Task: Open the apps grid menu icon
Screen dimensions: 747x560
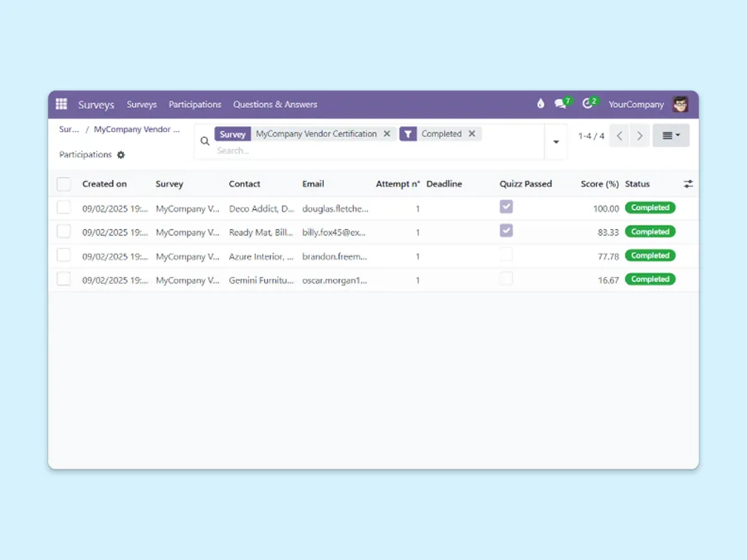Action: tap(61, 105)
